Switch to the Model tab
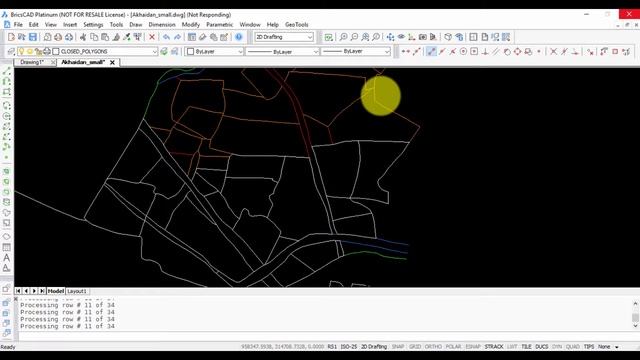 pos(56,291)
